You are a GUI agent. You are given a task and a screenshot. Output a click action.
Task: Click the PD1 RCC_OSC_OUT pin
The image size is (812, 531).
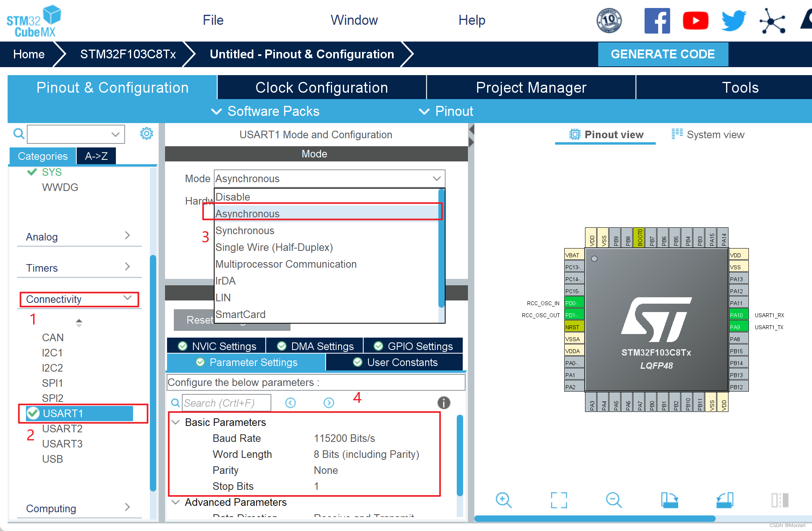point(574,315)
